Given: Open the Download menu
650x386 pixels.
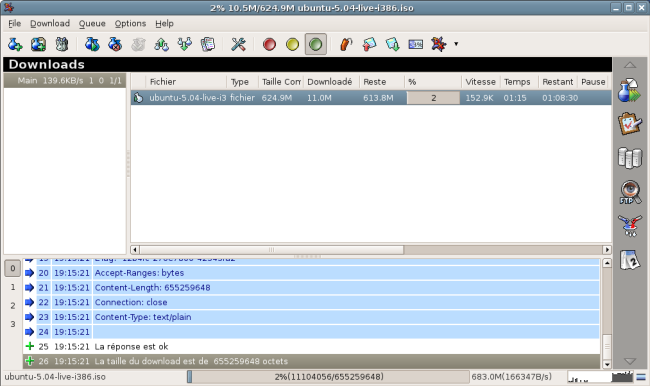Looking at the screenshot, I should point(50,24).
